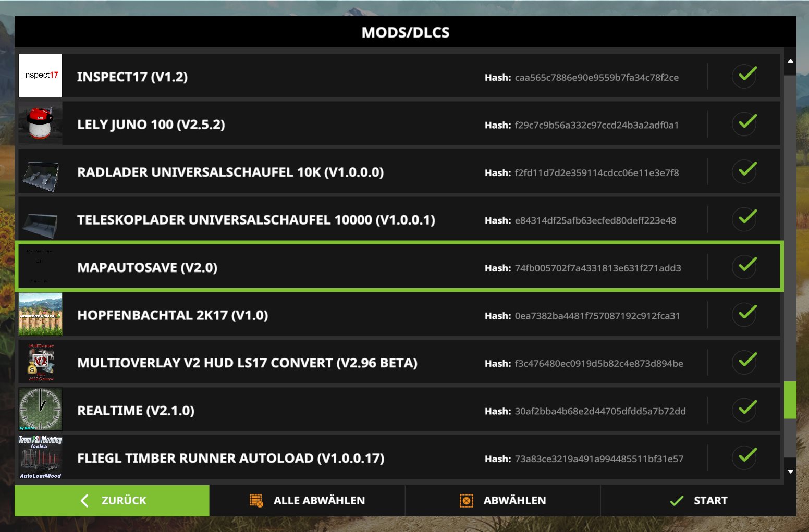Disable the Realtime mod checkbox
Screen dimensions: 809x532
[x=746, y=410]
